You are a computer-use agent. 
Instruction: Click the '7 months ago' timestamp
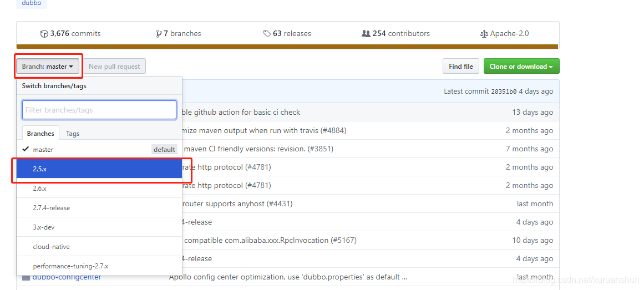tap(529, 149)
